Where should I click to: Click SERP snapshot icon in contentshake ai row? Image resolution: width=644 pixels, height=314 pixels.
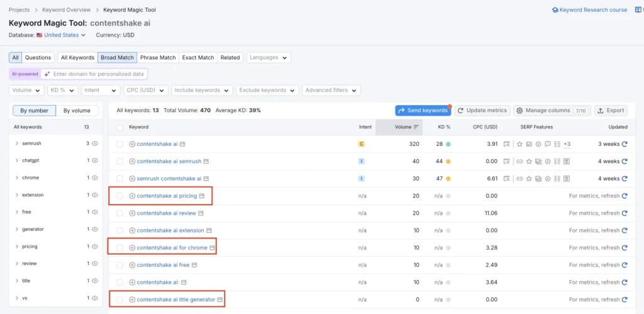point(508,144)
